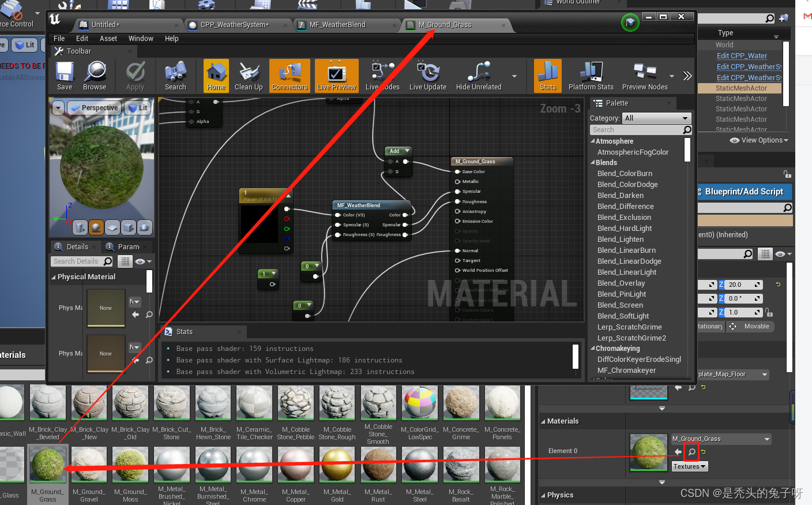This screenshot has height=505, width=812.
Task: Click the Blueprint/Add Script button
Action: [745, 191]
